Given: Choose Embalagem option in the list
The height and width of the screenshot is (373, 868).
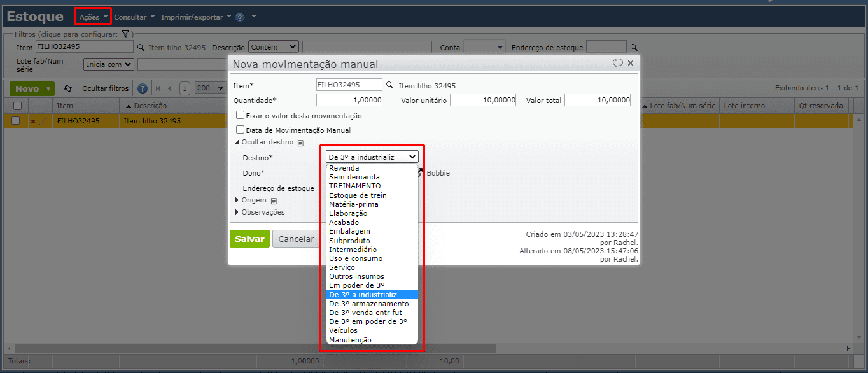Looking at the screenshot, I should click(372, 231).
